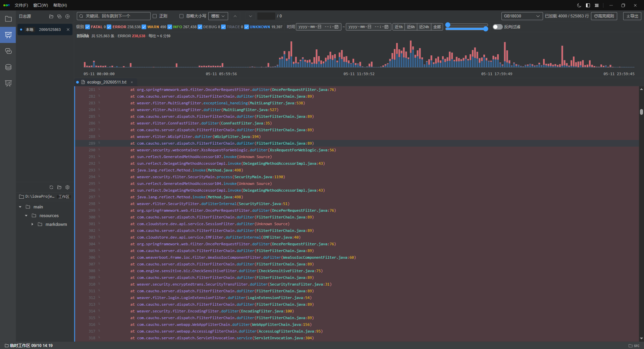This screenshot has height=349, width=644.
Task: Click the 近24h time range button
Action: tap(424, 27)
